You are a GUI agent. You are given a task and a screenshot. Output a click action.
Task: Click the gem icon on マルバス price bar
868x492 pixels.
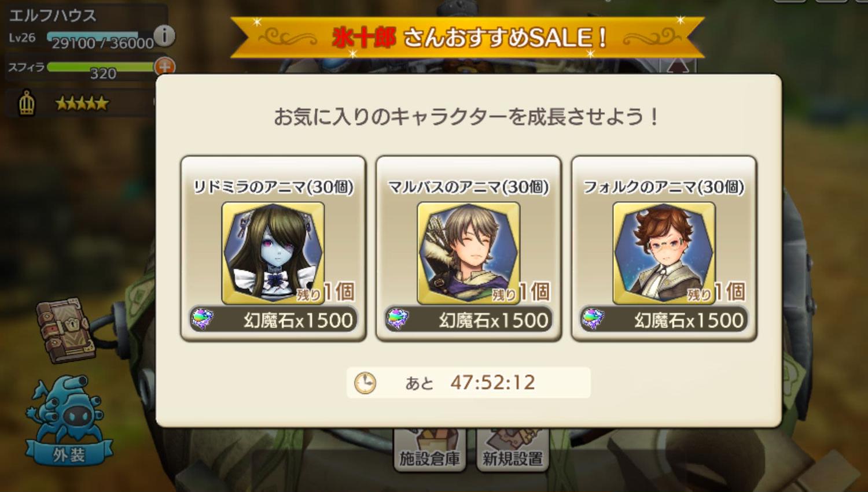[x=398, y=319]
